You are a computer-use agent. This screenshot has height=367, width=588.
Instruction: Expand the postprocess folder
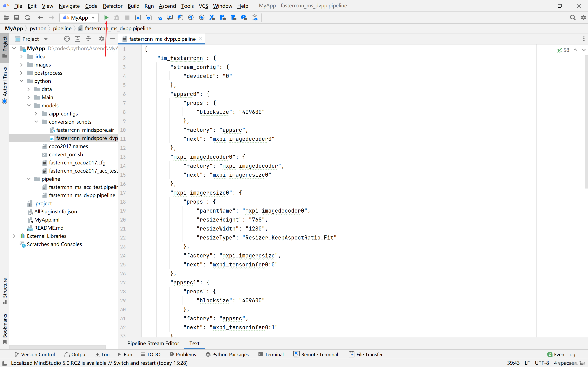(x=21, y=73)
